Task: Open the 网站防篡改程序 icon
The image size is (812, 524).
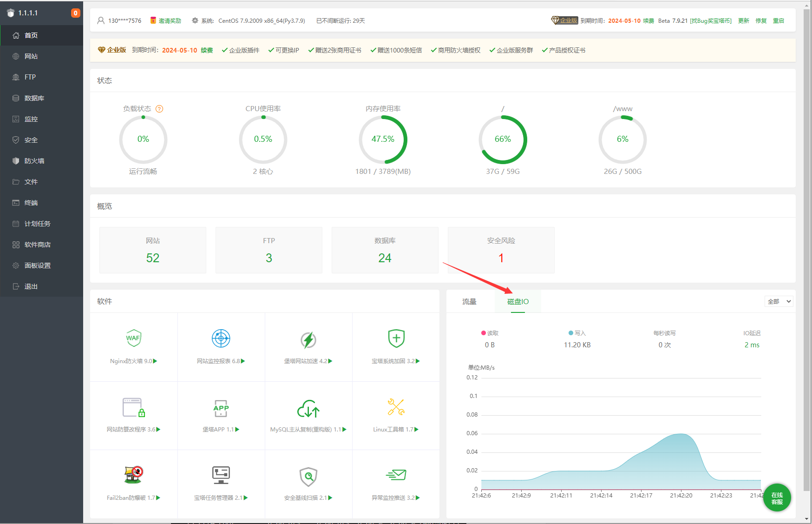Action: pyautogui.click(x=134, y=407)
